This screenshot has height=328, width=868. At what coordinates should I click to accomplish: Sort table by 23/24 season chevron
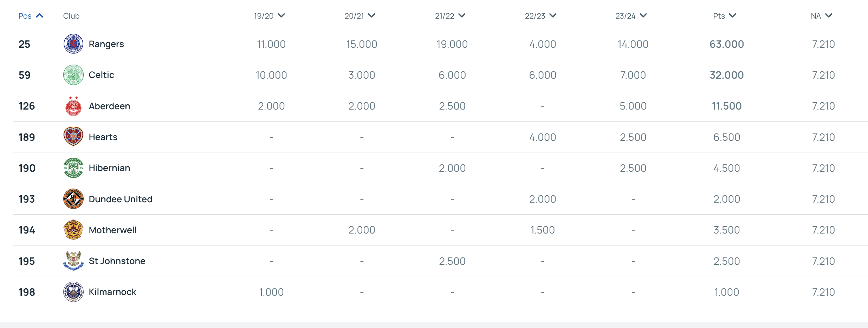(643, 15)
